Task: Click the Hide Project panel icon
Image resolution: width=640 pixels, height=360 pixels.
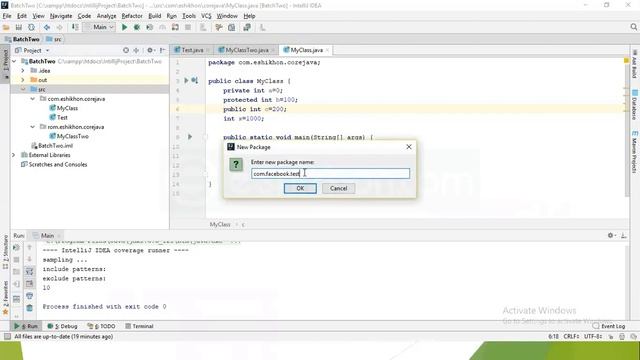Action: pos(162,50)
